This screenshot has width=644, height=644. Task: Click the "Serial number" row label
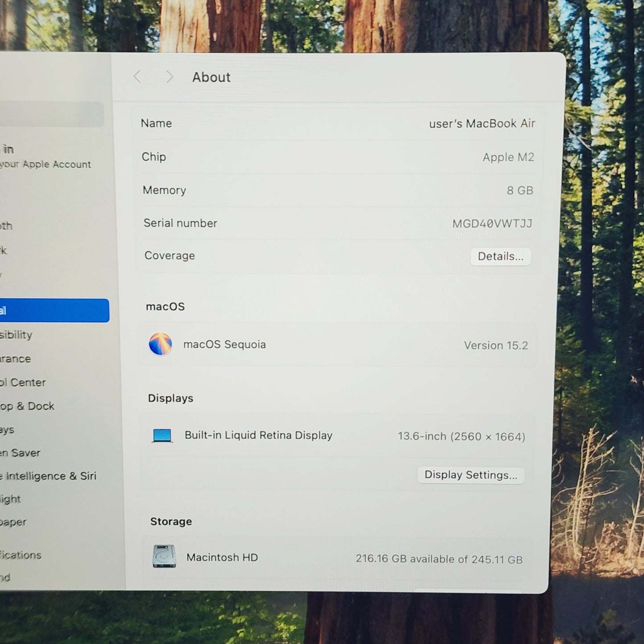(x=180, y=223)
